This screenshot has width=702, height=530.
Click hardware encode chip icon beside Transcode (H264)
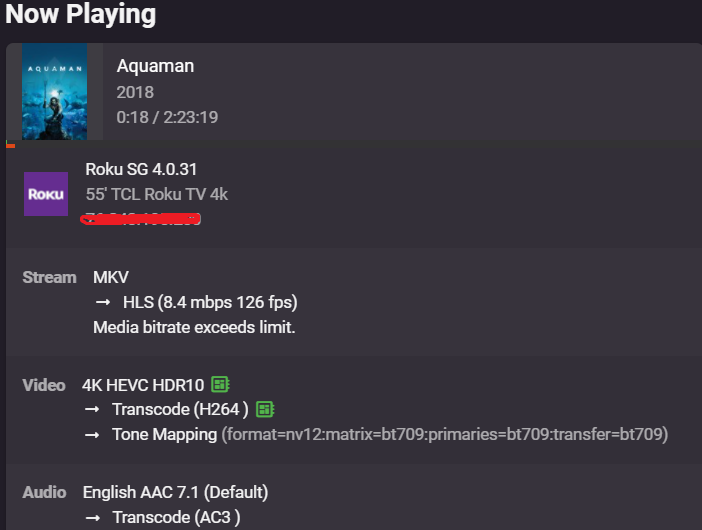[x=265, y=409]
